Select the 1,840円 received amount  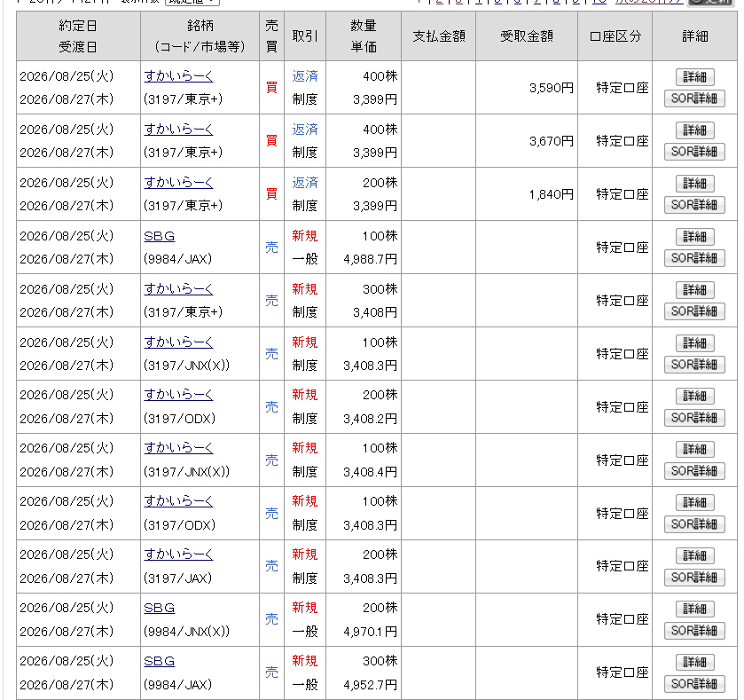coord(552,194)
